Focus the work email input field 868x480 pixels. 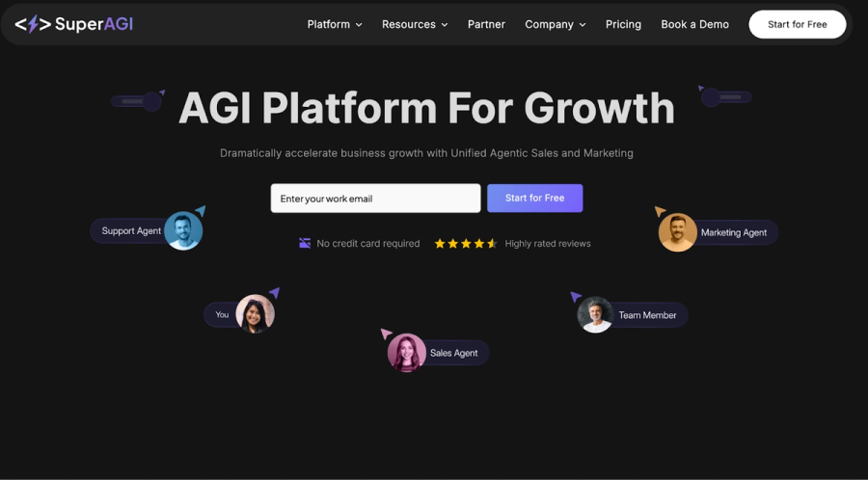375,198
